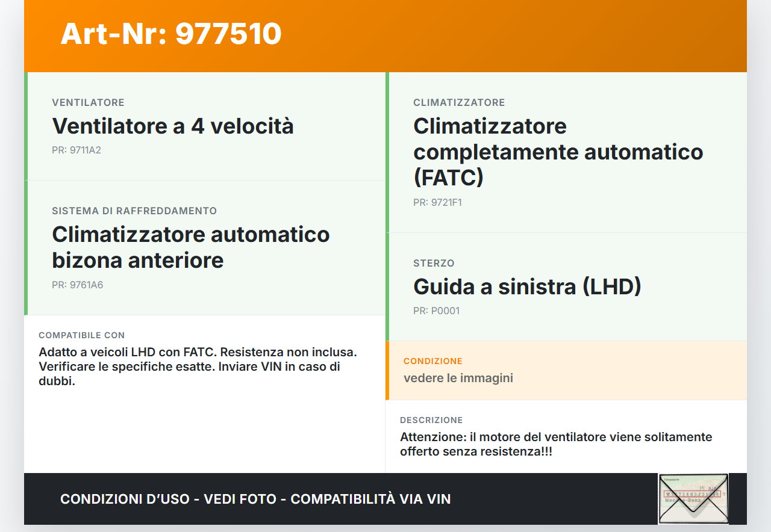Click the "SISTEMA DI RAFFREDDAMENTO" label
The image size is (771, 532).
(x=134, y=211)
